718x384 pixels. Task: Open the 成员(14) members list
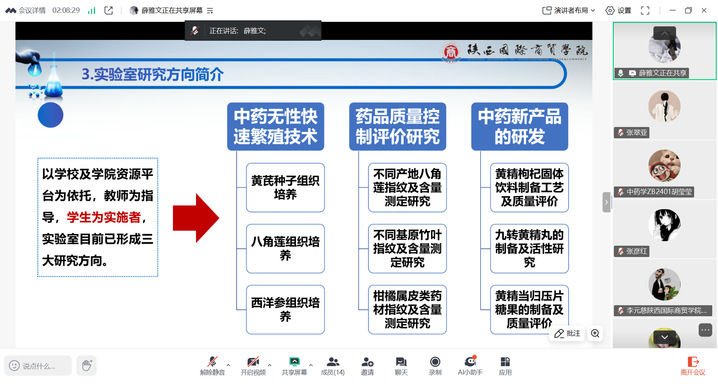(x=333, y=366)
